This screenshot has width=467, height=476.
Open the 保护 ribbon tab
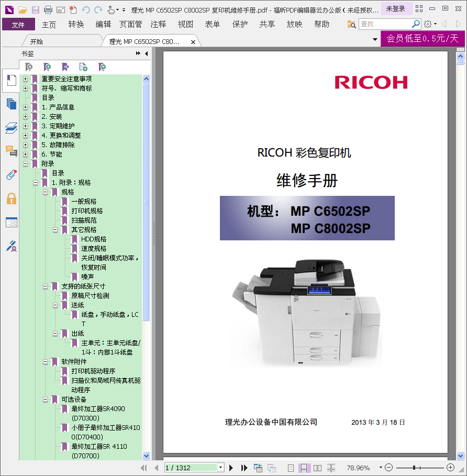pyautogui.click(x=240, y=24)
